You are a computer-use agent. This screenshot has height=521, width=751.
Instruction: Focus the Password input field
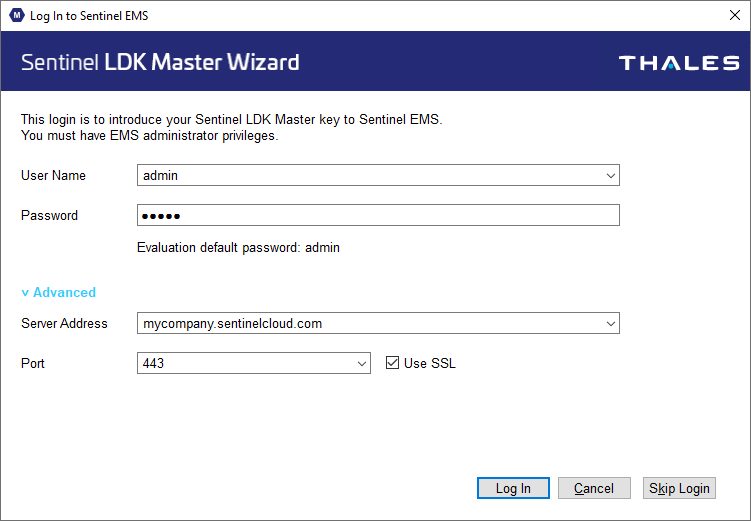point(378,215)
